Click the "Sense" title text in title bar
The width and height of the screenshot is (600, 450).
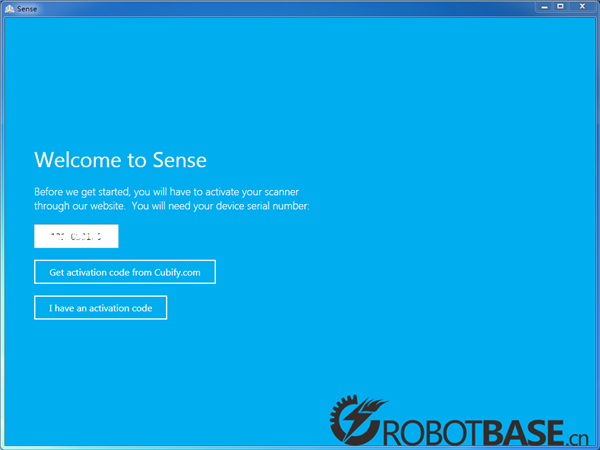click(x=27, y=7)
